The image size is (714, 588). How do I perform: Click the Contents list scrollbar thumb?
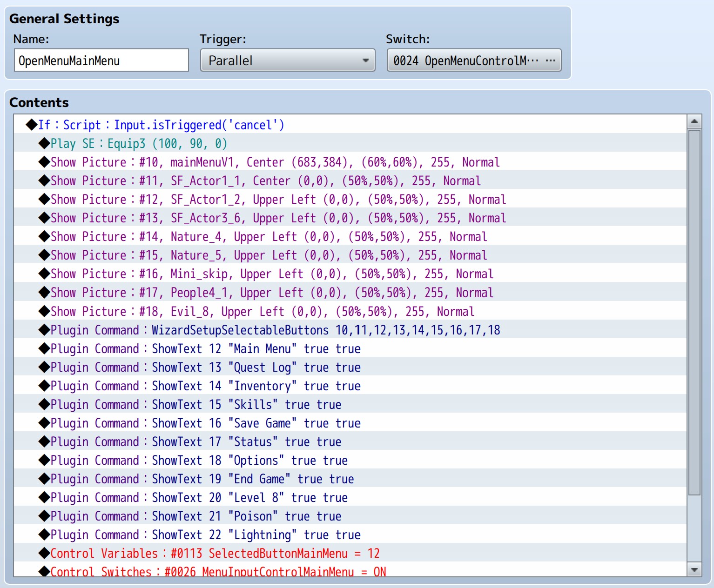694,312
